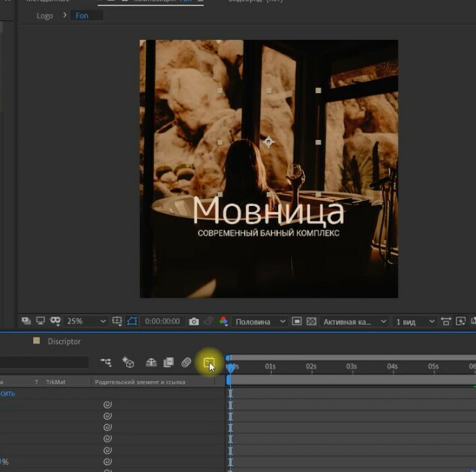Enable Draft 3D mode
Image resolution: width=476 pixels, height=472 pixels.
(128, 362)
